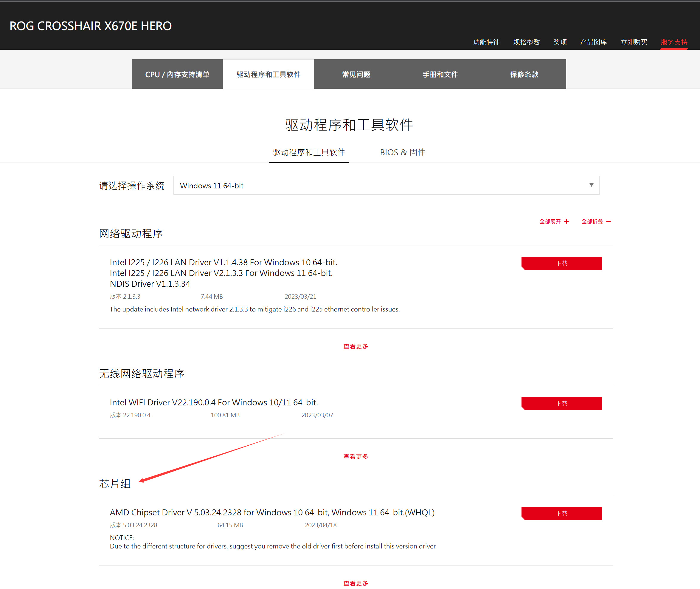Image resolution: width=700 pixels, height=589 pixels.
Task: Go to the 奖项 page
Action: (x=560, y=42)
